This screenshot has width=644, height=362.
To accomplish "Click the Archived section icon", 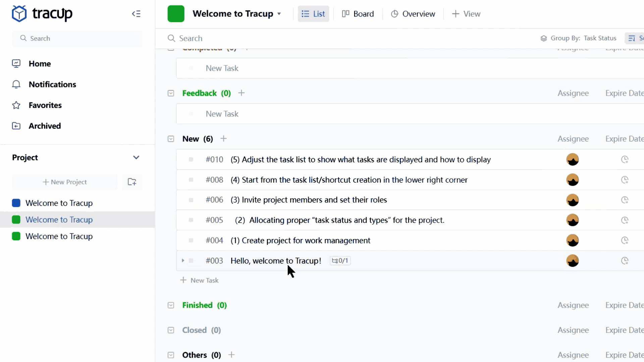I will click(x=16, y=126).
